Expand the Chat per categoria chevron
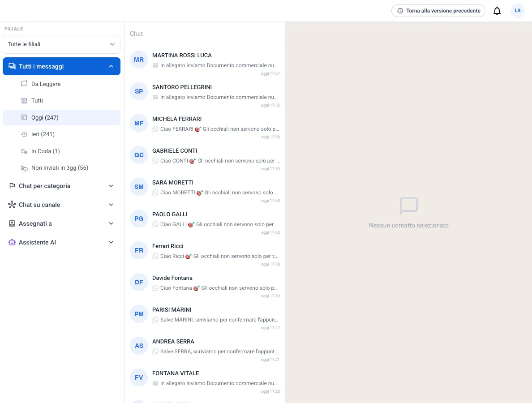This screenshot has height=403, width=532. [111, 186]
